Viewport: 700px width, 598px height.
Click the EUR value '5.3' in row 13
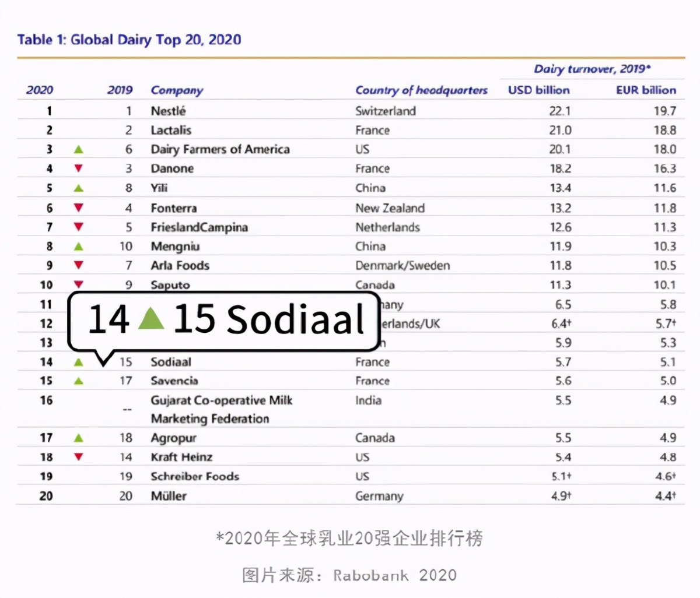coord(668,343)
